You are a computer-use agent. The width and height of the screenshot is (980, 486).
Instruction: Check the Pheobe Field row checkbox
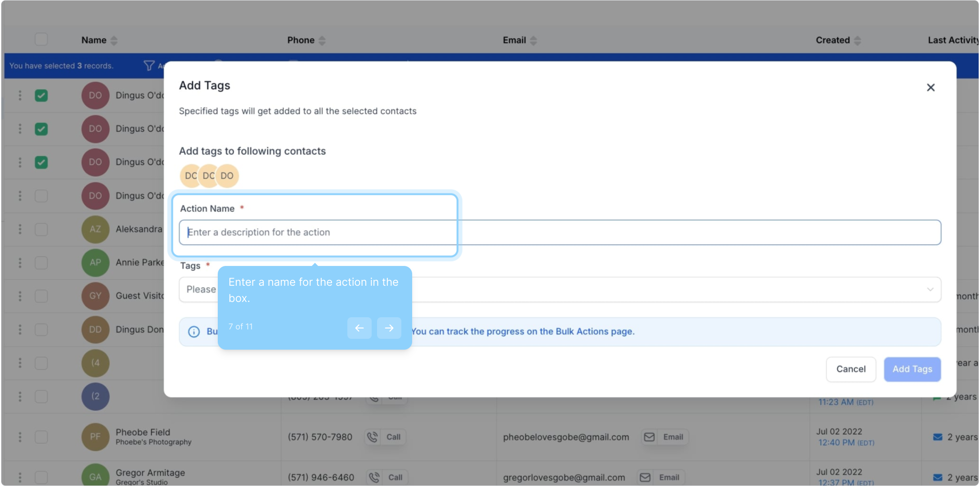click(41, 436)
